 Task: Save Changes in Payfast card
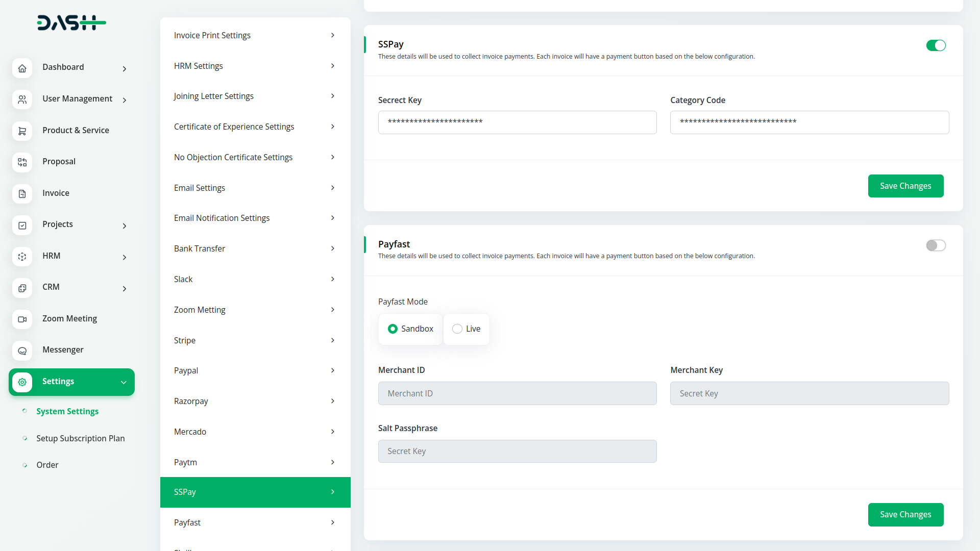point(905,514)
